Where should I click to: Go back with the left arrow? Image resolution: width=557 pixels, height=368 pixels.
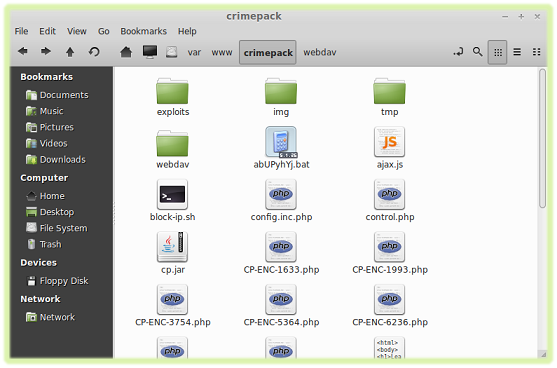23,52
